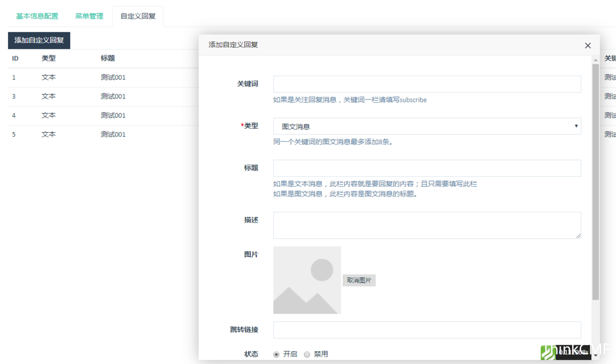Click ID cell 1 in the table
616x364 pixels.
tap(14, 77)
